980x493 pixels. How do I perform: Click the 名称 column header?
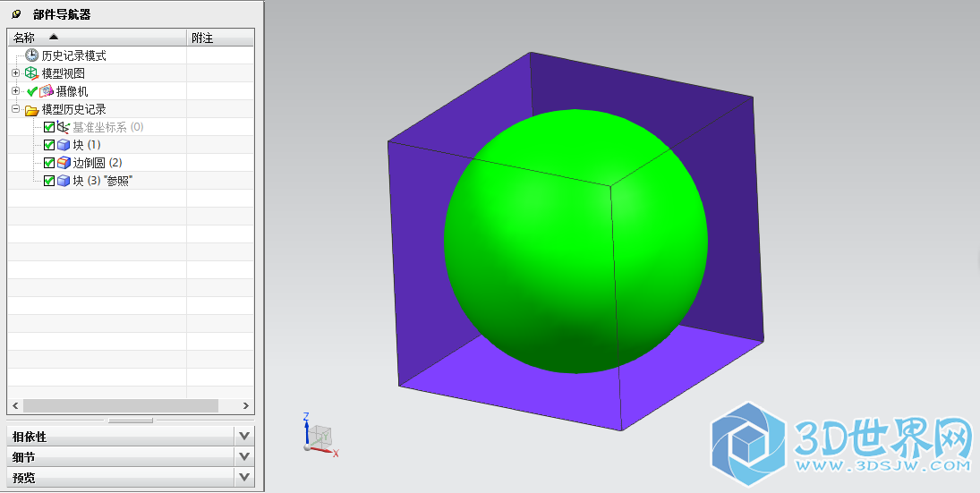pyautogui.click(x=98, y=38)
